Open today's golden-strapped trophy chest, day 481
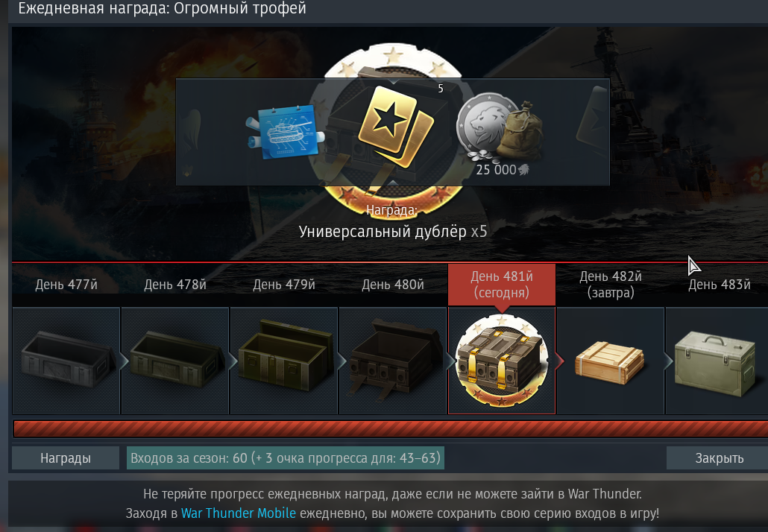This screenshot has width=768, height=532. point(502,361)
